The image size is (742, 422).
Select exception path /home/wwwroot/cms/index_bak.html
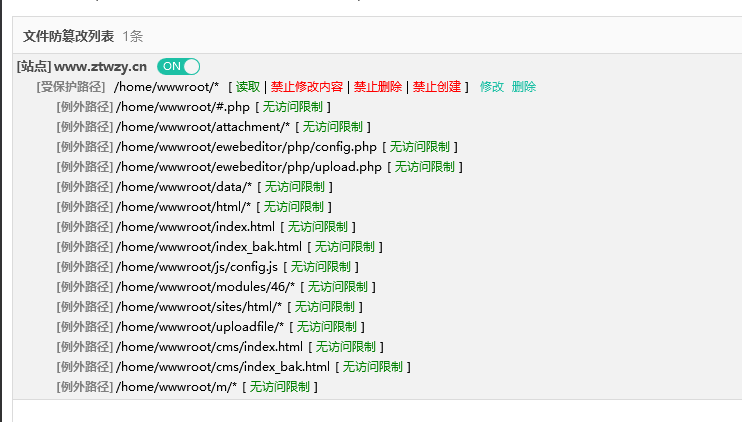pos(223,367)
